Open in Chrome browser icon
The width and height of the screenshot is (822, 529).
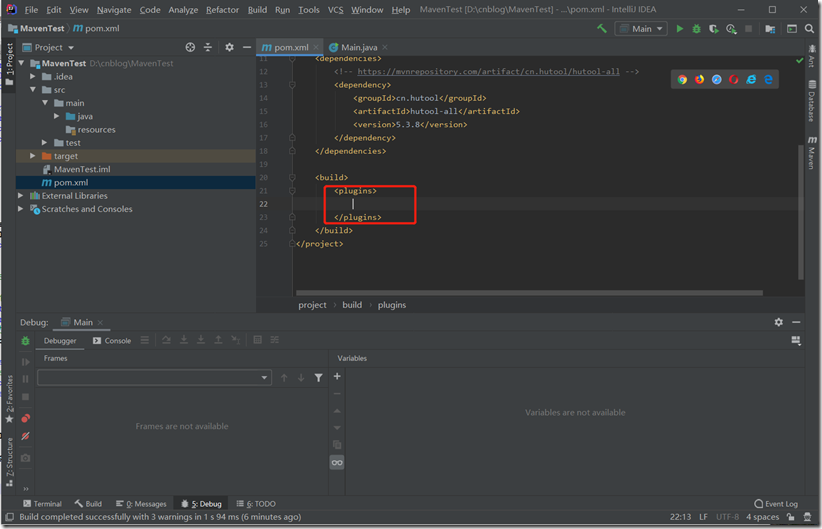point(682,80)
